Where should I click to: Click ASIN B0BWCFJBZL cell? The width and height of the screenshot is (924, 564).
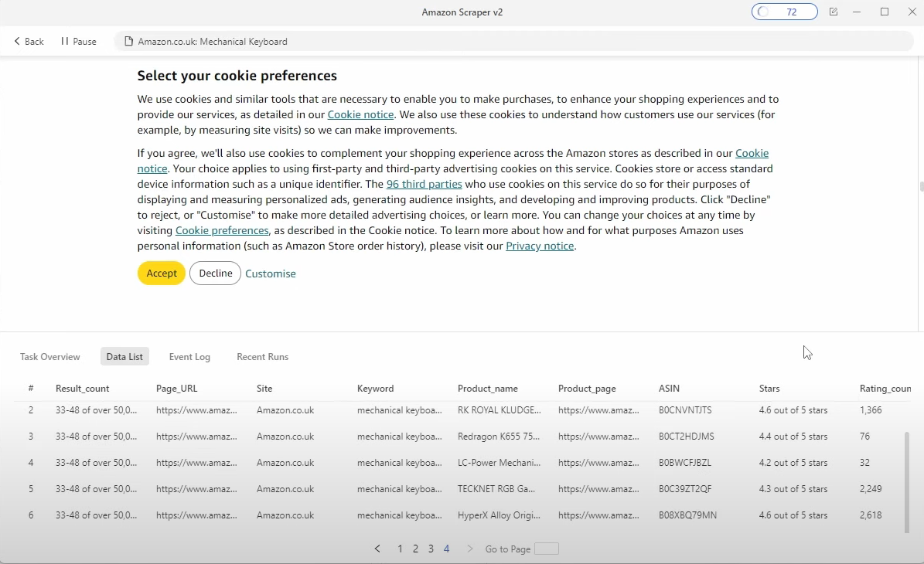[685, 463]
